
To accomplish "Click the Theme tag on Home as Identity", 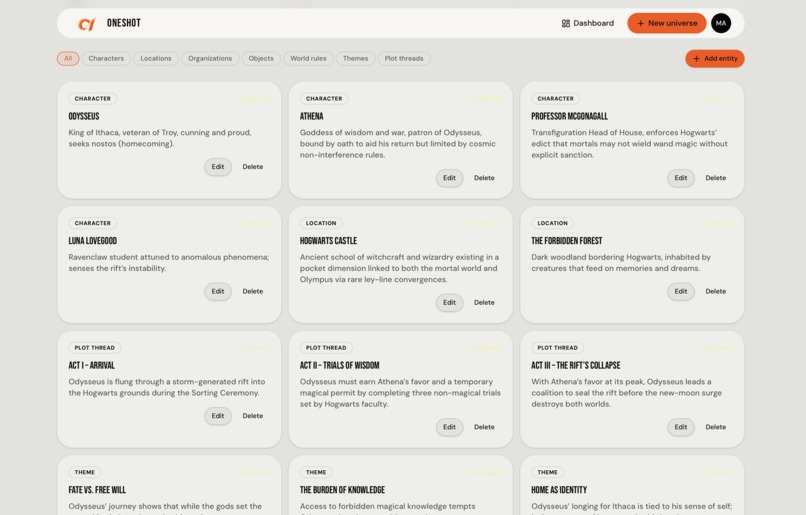I will 547,472.
